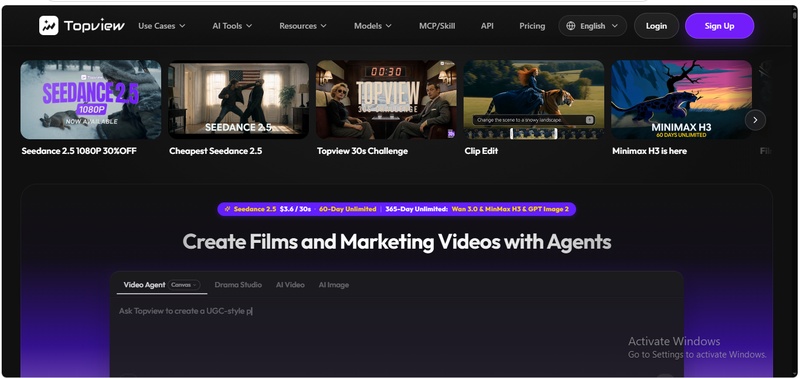Click the Login button
Viewport: 800px width, 378px height.
(656, 26)
